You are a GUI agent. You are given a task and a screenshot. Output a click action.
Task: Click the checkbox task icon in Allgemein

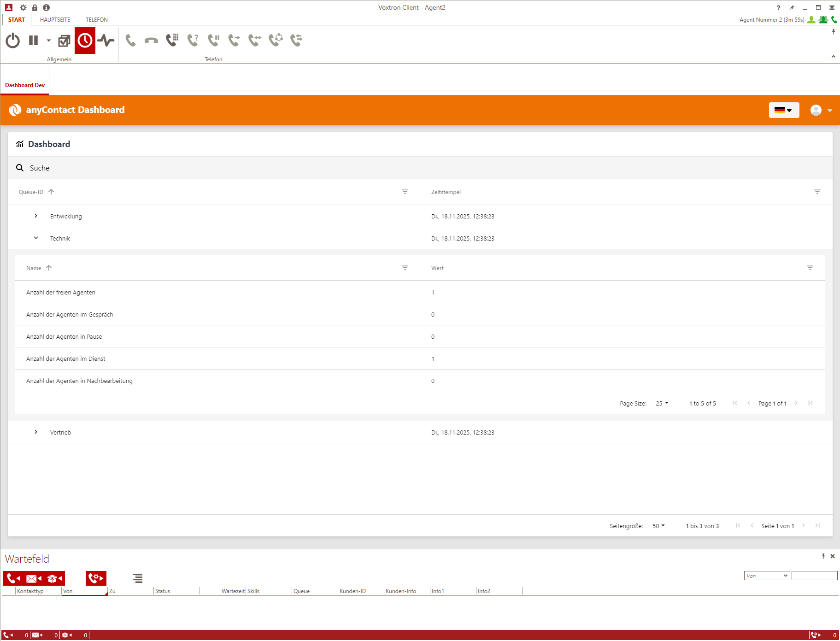tap(64, 41)
